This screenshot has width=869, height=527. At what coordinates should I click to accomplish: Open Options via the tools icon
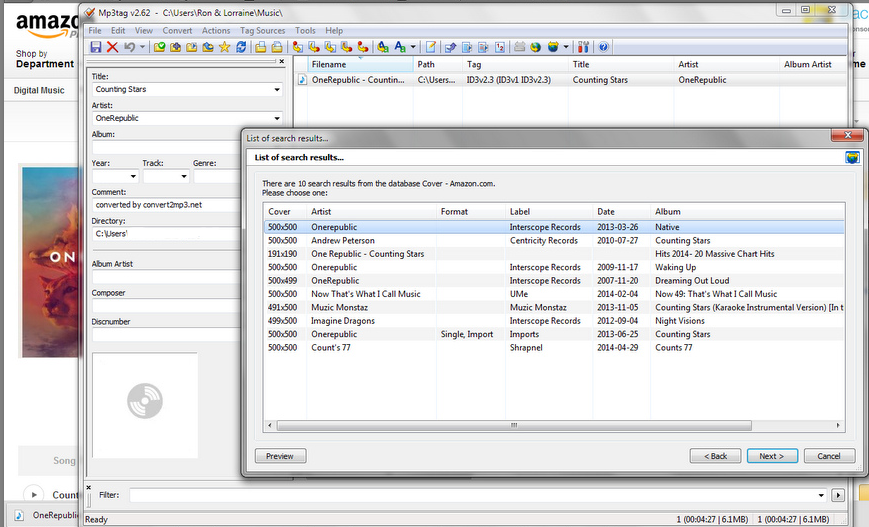[583, 47]
